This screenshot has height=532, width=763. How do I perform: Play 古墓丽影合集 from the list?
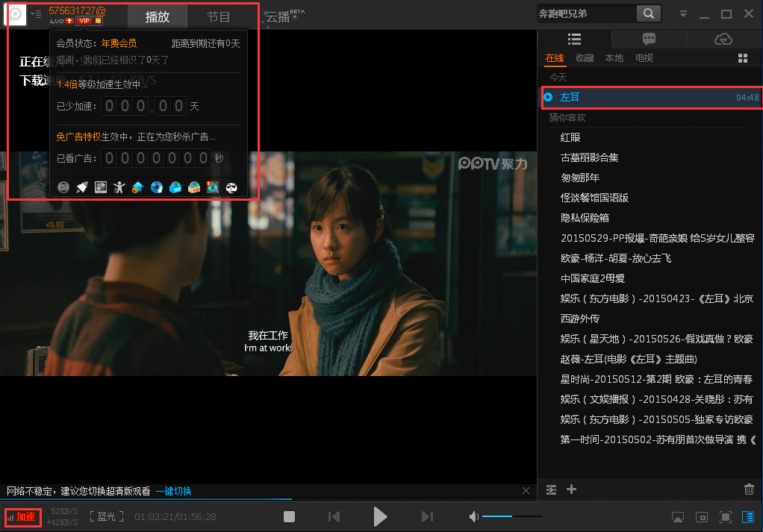(589, 157)
